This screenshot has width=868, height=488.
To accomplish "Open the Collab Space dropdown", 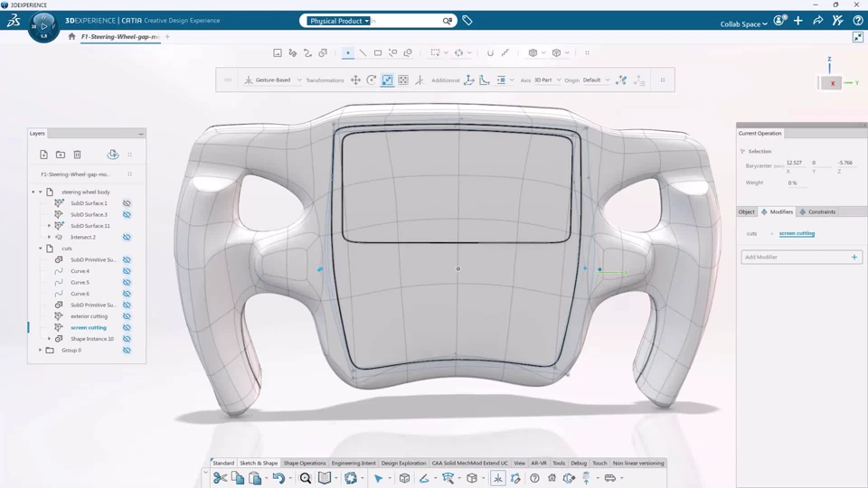I will click(743, 23).
